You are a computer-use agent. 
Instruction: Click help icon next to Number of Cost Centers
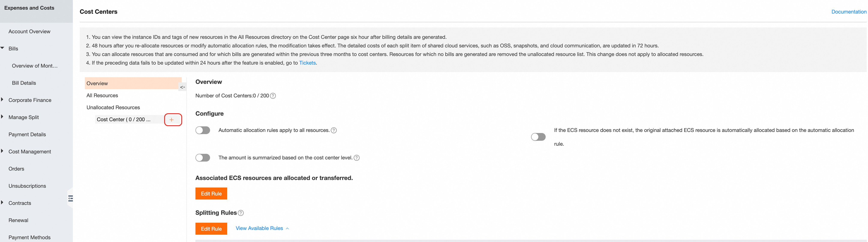click(273, 96)
